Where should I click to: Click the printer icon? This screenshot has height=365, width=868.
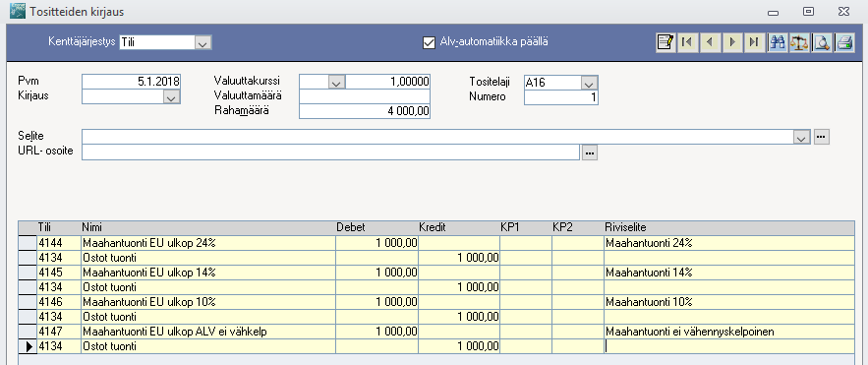(844, 42)
